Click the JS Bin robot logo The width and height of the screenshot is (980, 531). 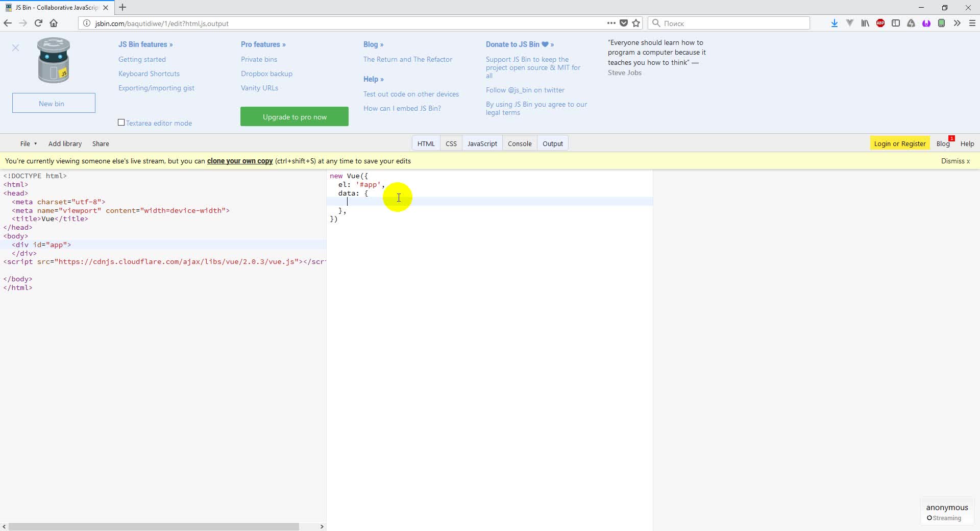pos(54,60)
